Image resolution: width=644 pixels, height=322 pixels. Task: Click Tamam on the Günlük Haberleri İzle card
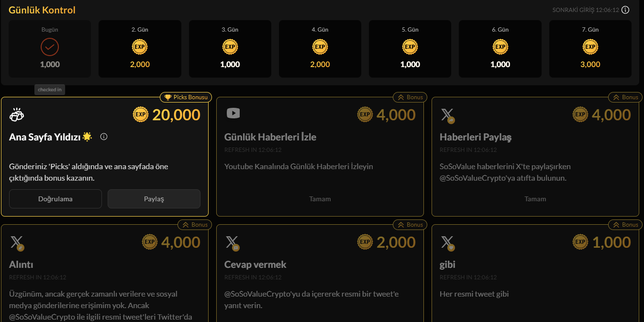point(320,199)
